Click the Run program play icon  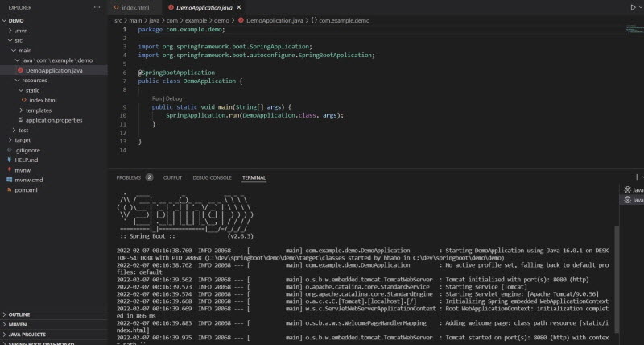pos(633,7)
